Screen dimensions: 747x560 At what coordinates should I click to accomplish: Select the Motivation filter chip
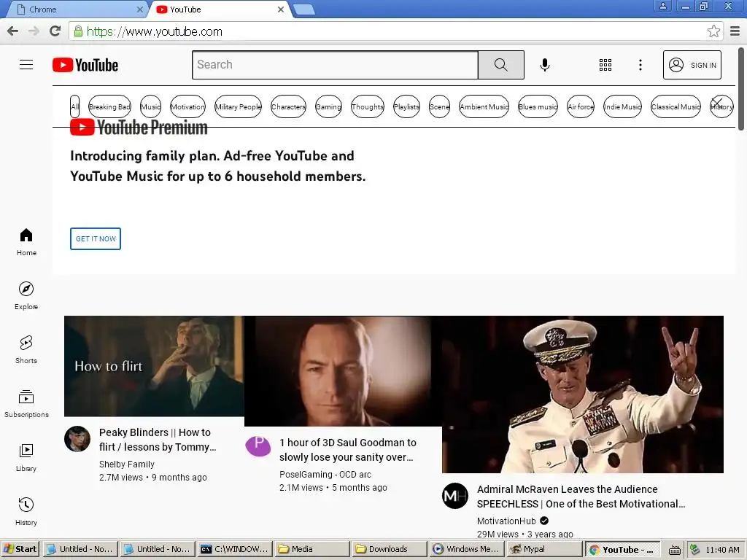187,106
